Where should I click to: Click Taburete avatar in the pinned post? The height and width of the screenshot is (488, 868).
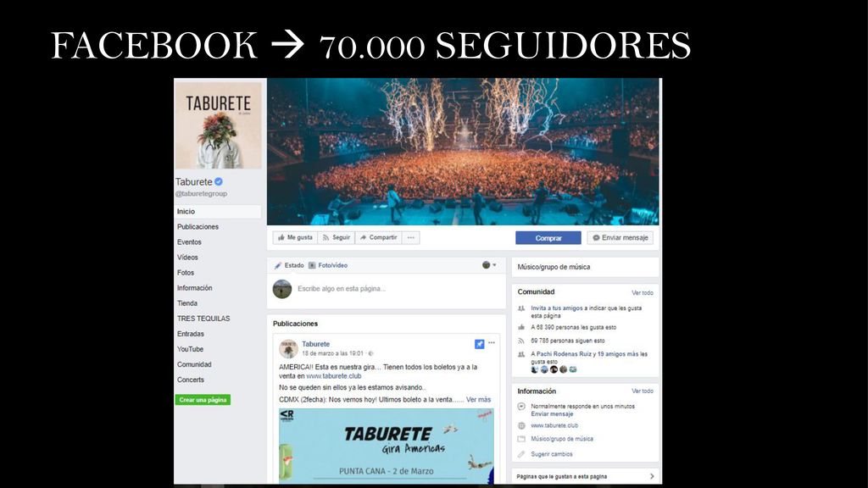point(288,348)
